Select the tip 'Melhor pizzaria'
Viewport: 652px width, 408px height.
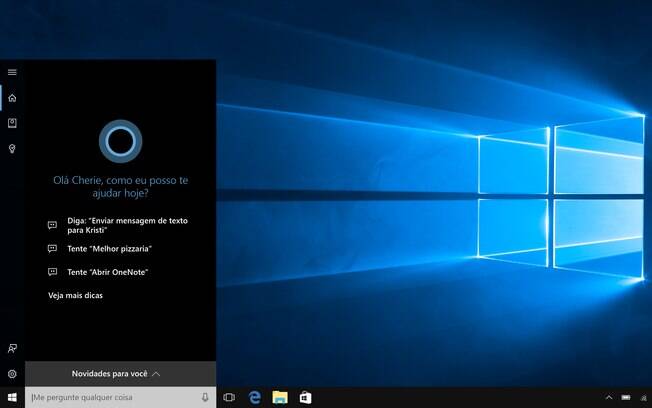(109, 249)
